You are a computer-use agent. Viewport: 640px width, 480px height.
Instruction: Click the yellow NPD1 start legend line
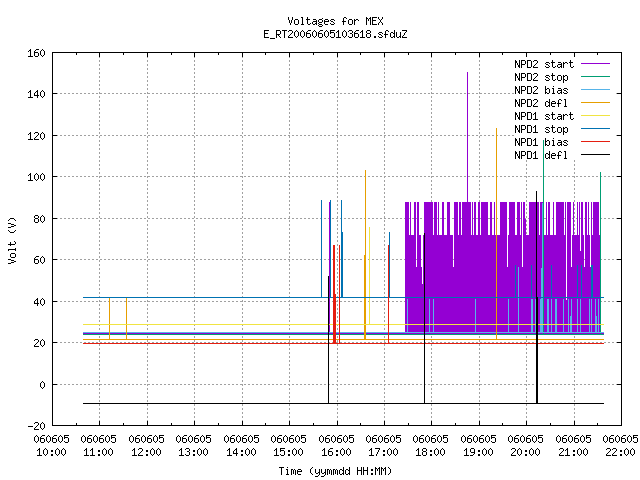[x=596, y=116]
